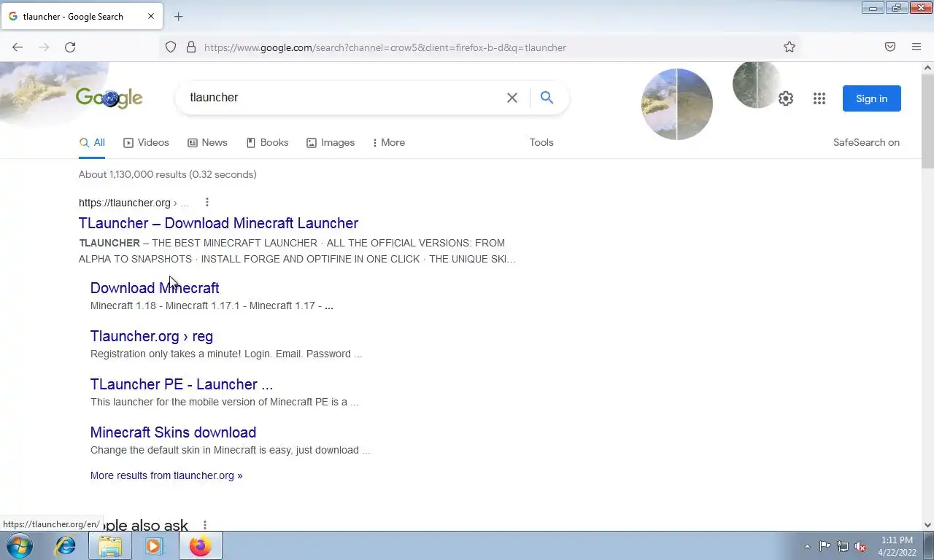Image resolution: width=934 pixels, height=560 pixels.
Task: Click the https://tlauncher.org result URL text
Action: coord(125,203)
